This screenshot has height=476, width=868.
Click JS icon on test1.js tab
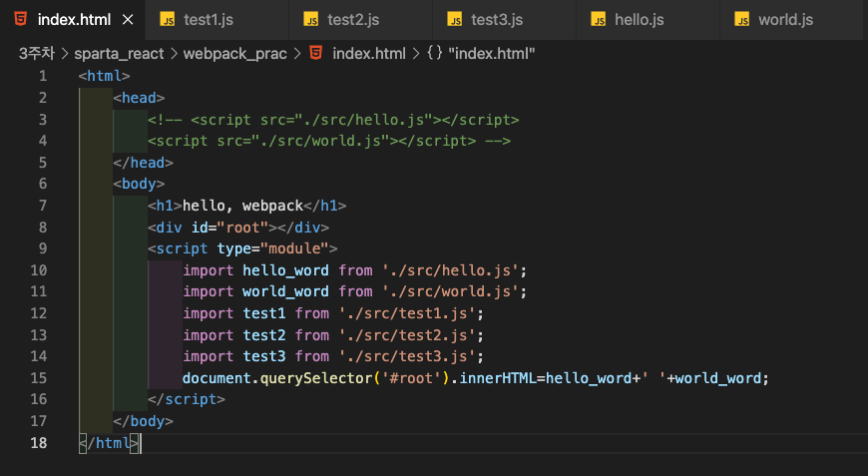168,19
